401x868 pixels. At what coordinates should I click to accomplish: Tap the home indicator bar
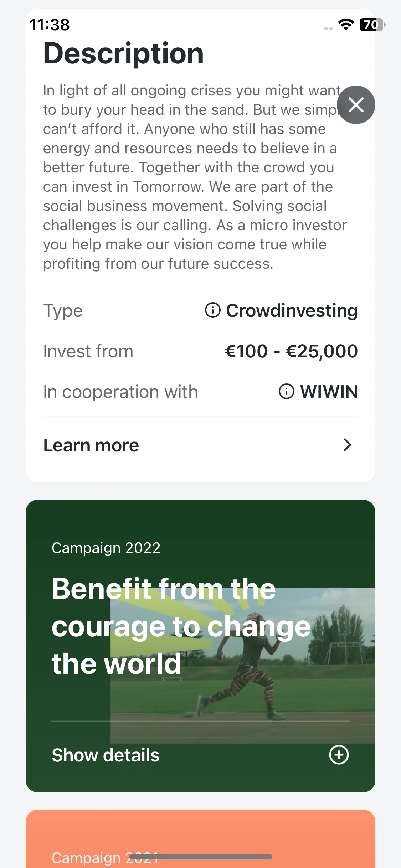[x=200, y=857]
